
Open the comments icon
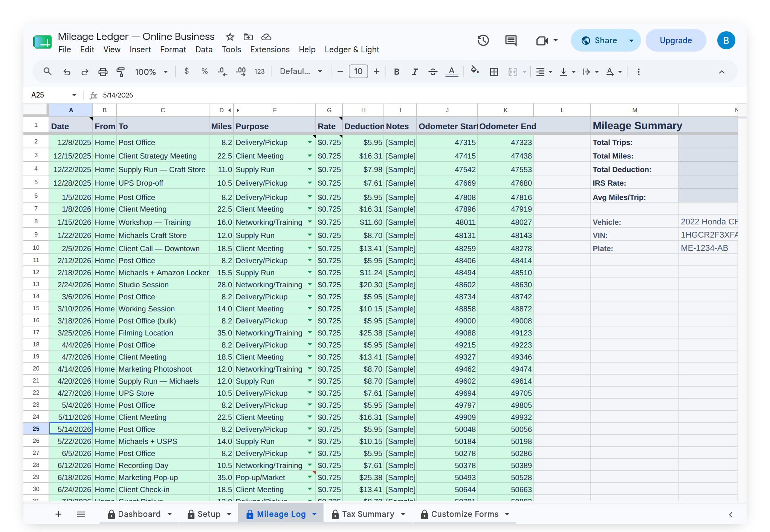[511, 40]
